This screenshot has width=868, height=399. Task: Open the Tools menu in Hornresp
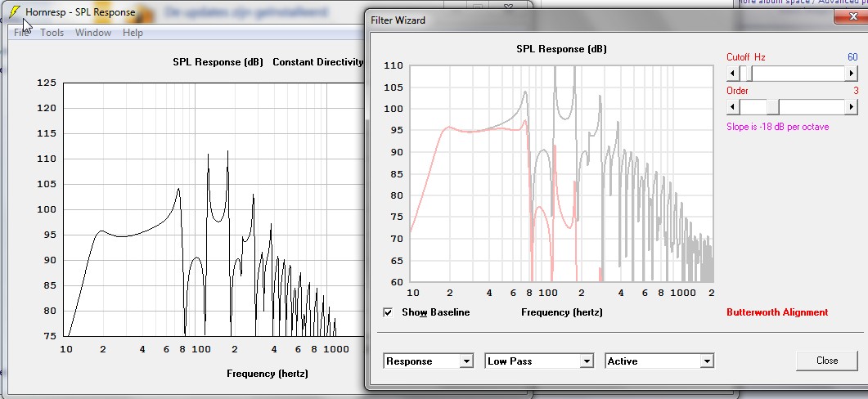pos(52,33)
